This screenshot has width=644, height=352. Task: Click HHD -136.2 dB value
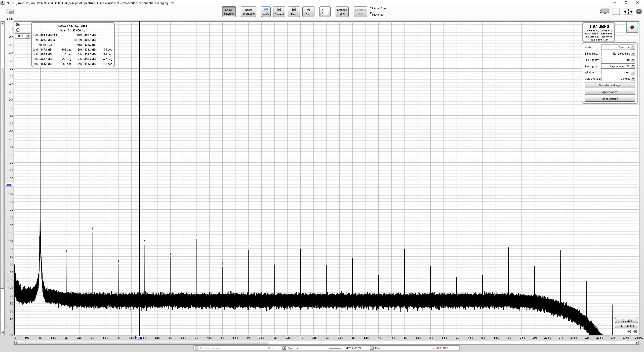pos(90,45)
